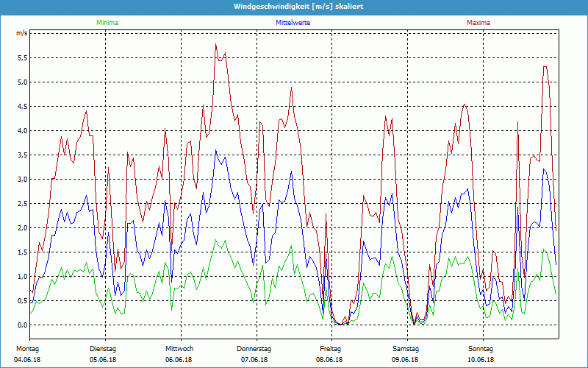Click the 5,5 y-axis value

22,58
